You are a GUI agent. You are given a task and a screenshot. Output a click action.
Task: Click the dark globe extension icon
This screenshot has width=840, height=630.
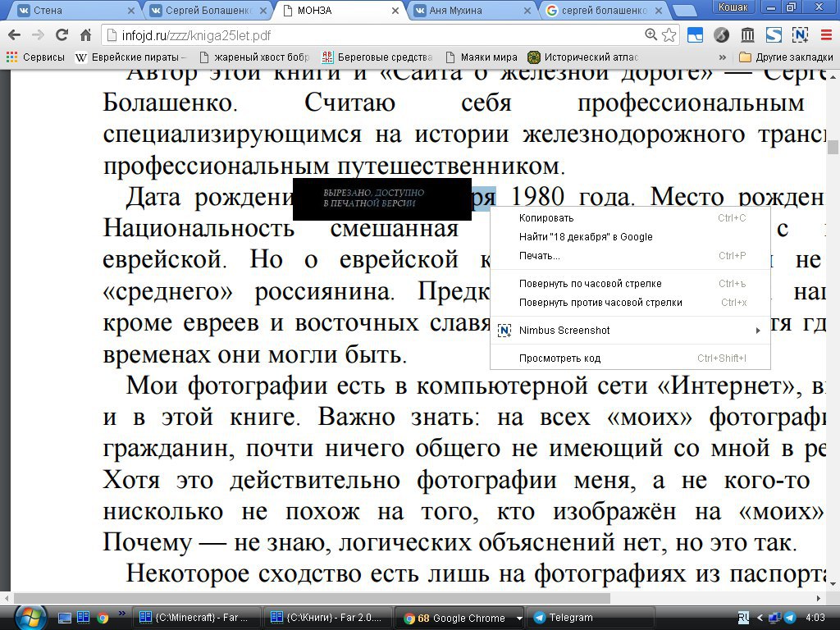[722, 35]
